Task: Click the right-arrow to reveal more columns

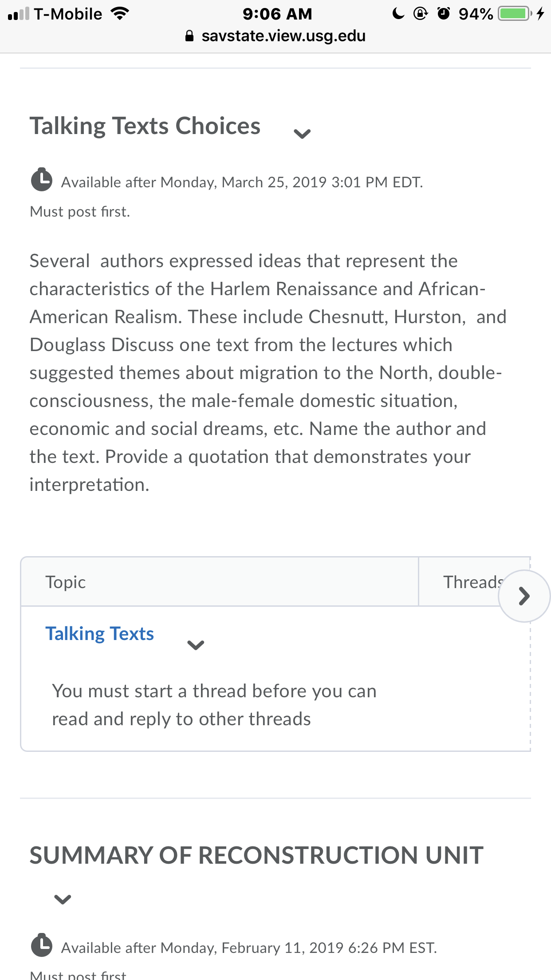Action: coord(524,596)
